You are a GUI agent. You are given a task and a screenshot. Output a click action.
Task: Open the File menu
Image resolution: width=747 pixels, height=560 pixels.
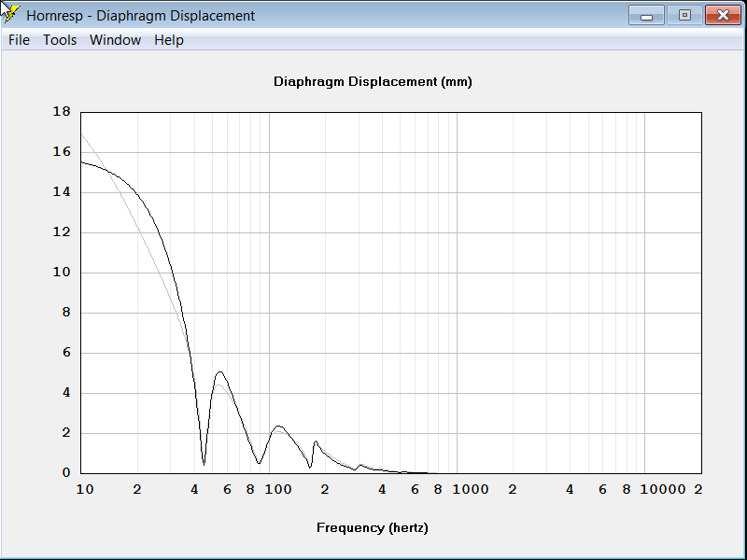point(19,40)
